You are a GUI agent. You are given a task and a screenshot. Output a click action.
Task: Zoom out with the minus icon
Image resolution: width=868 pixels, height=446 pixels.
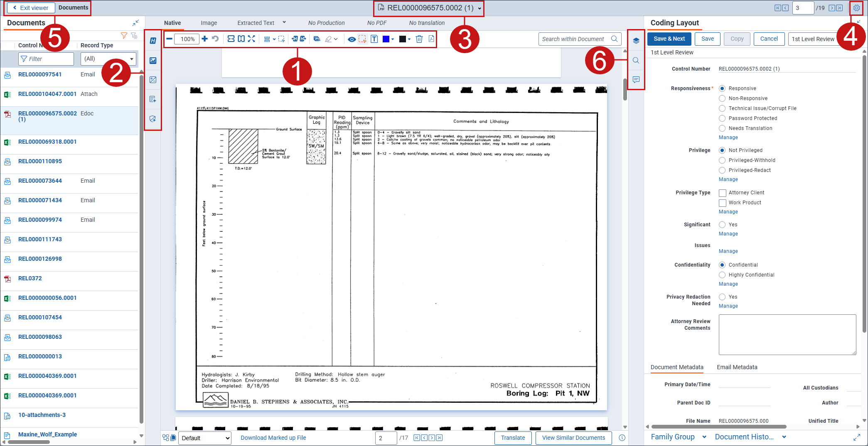pyautogui.click(x=169, y=39)
